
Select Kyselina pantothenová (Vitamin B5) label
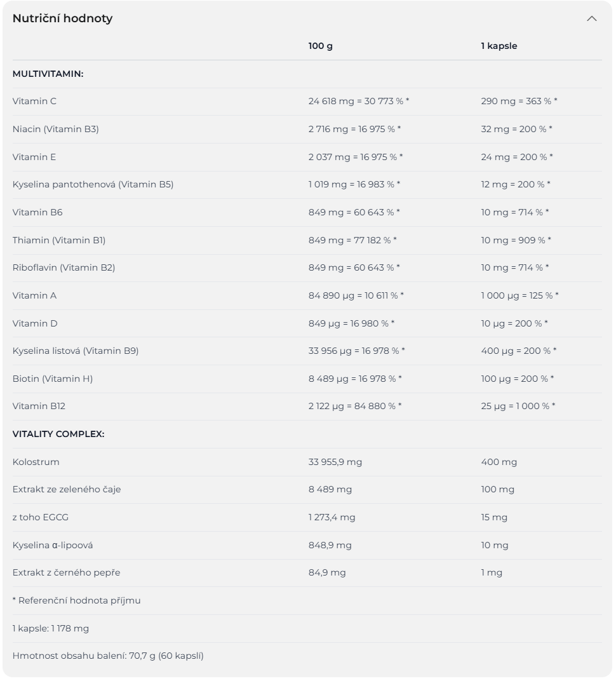coord(93,184)
